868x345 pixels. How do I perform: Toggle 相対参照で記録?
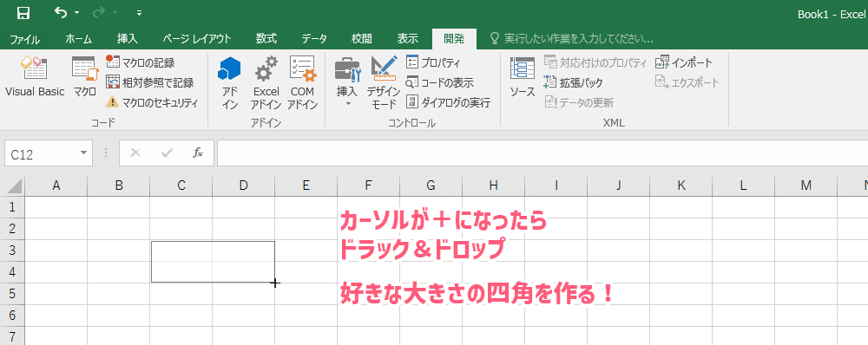pyautogui.click(x=149, y=83)
